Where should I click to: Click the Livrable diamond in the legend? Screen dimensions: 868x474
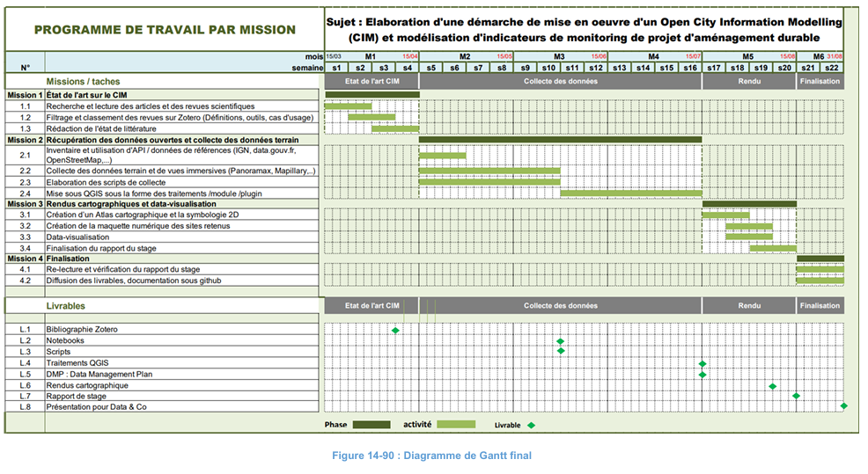click(x=532, y=426)
